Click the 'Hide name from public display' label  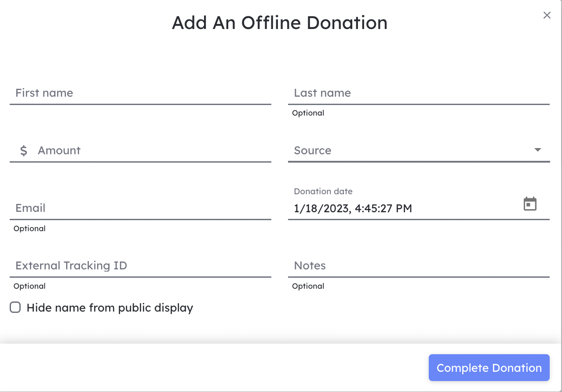[110, 308]
